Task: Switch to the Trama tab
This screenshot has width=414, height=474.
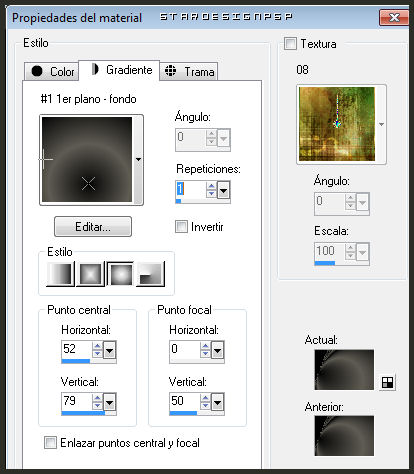Action: (x=189, y=71)
